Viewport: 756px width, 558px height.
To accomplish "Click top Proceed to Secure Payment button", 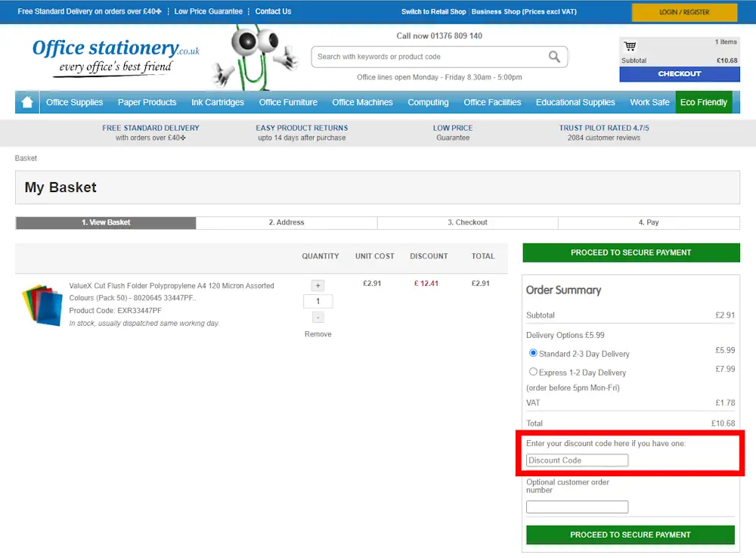I will 631,253.
